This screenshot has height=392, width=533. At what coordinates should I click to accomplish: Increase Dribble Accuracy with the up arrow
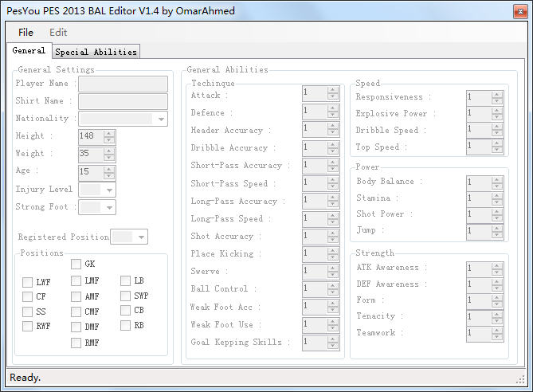tap(333, 145)
